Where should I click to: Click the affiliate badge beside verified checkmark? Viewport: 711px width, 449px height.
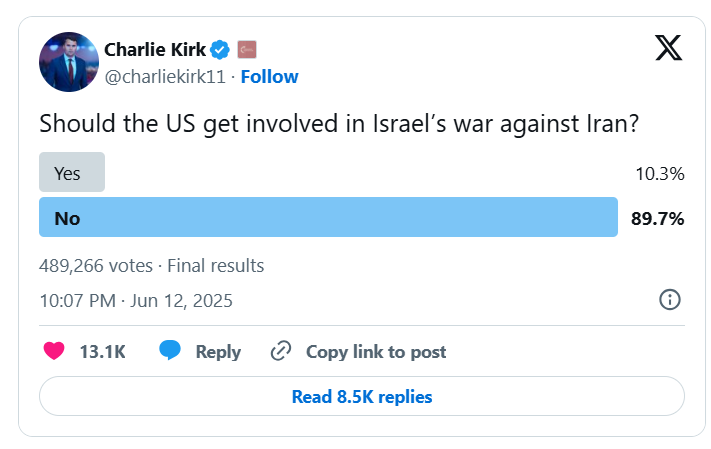click(x=247, y=49)
